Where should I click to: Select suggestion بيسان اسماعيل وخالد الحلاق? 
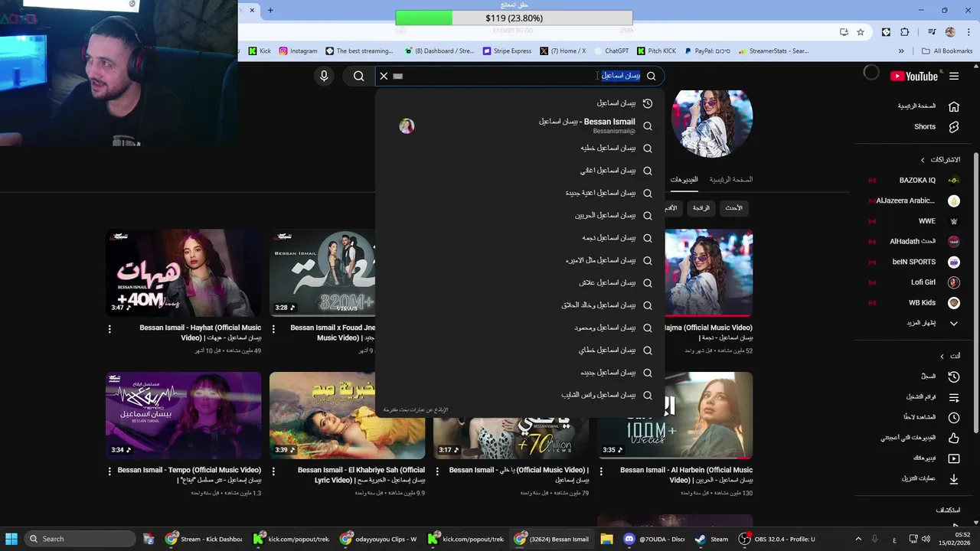[x=520, y=305]
